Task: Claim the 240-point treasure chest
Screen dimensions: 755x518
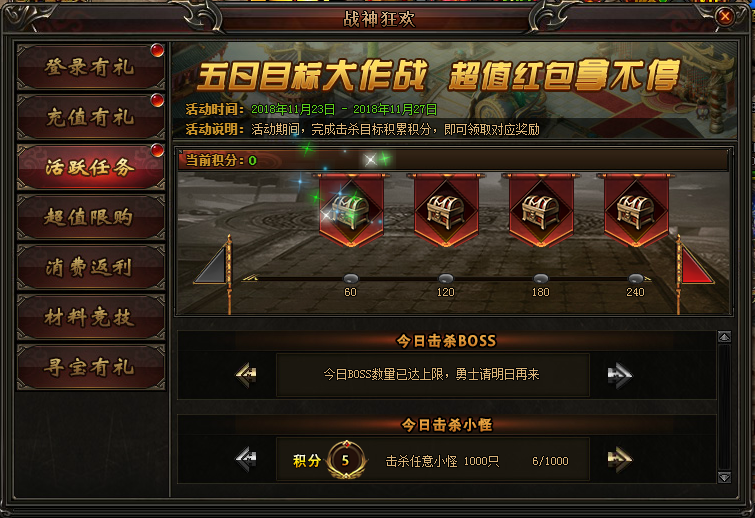Action: (x=636, y=210)
